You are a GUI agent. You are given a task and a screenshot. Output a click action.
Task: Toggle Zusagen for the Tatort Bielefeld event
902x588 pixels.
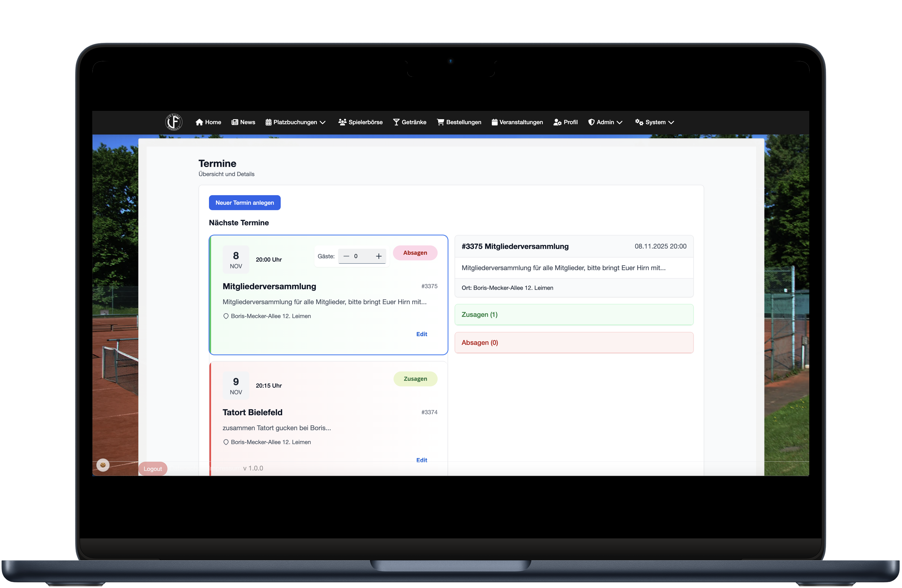tap(415, 379)
